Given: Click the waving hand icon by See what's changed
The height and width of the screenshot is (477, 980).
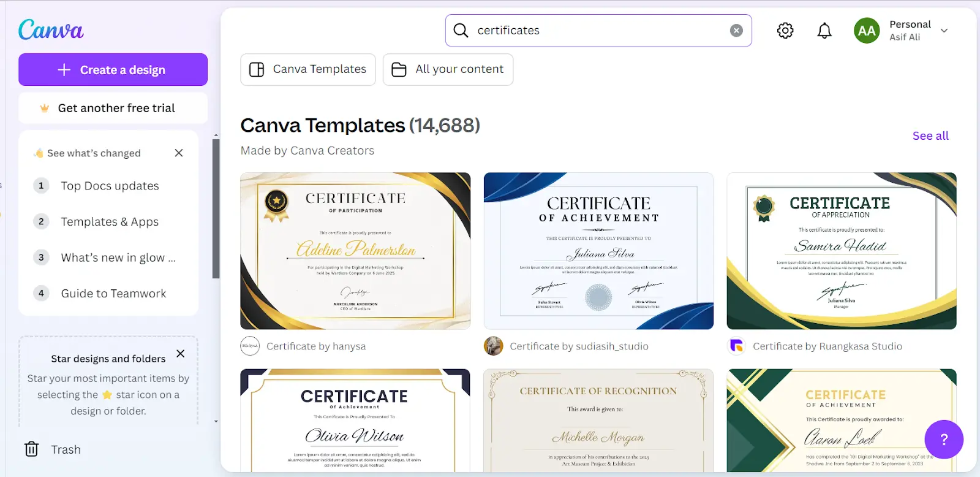Looking at the screenshot, I should pos(39,153).
